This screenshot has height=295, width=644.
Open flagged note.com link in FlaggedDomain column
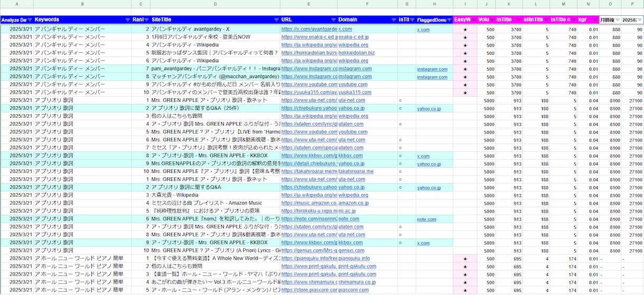coord(427,220)
